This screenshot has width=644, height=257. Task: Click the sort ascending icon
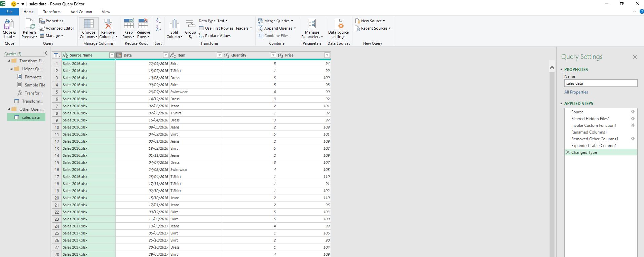pyautogui.click(x=158, y=21)
